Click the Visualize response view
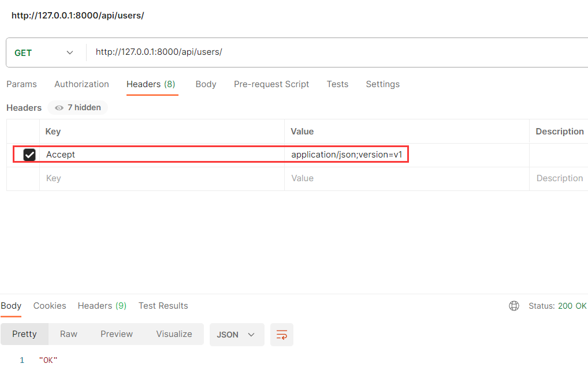Image resolution: width=588 pixels, height=386 pixels. point(174,334)
